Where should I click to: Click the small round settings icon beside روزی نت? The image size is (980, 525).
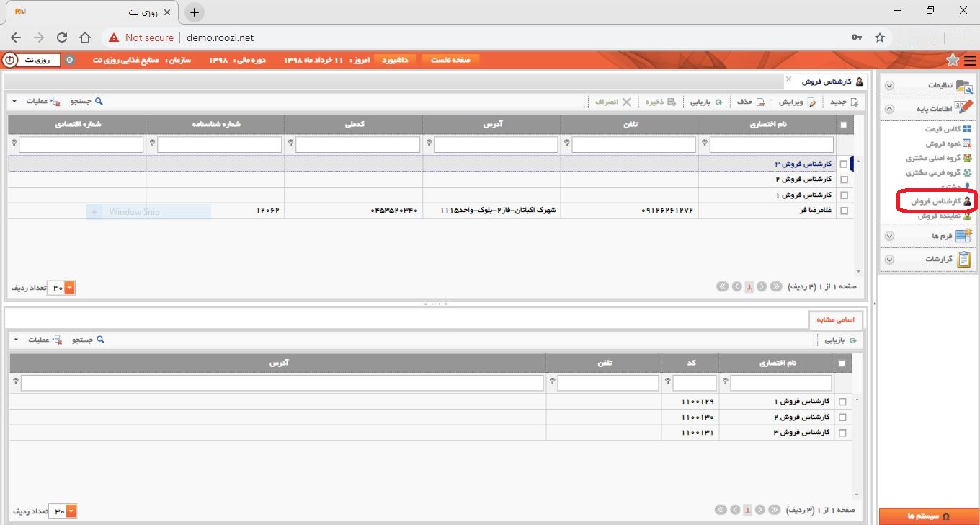[x=70, y=60]
